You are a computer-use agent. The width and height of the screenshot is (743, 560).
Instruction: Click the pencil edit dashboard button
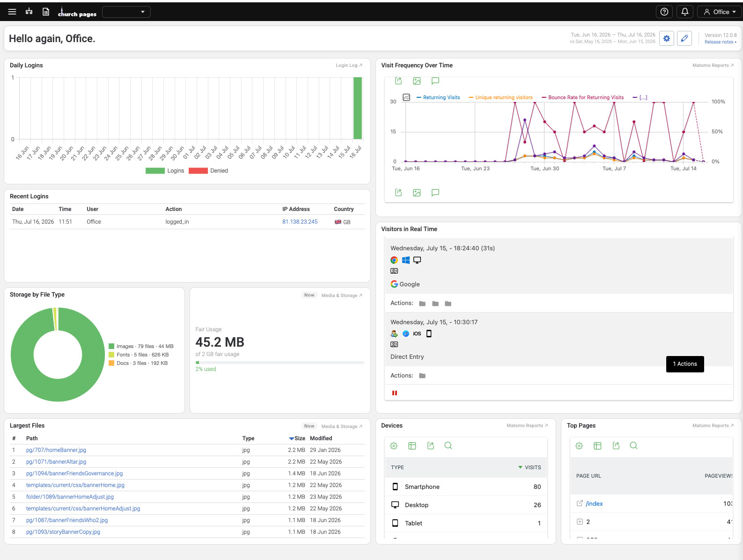[x=684, y=38]
